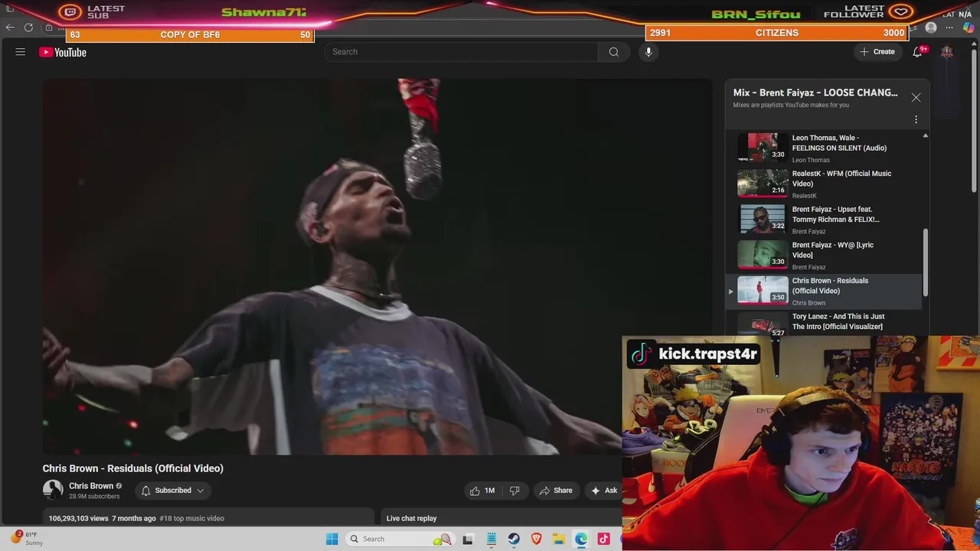Open the Mix playlist three-dot options
The image size is (980, 551).
point(916,119)
